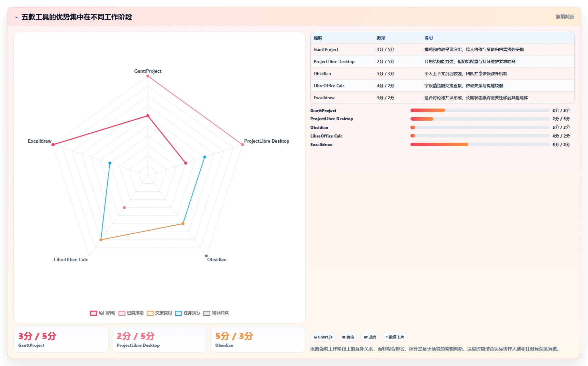Open the Obsidian 5分 / 3分 stat card

pyautogui.click(x=258, y=339)
